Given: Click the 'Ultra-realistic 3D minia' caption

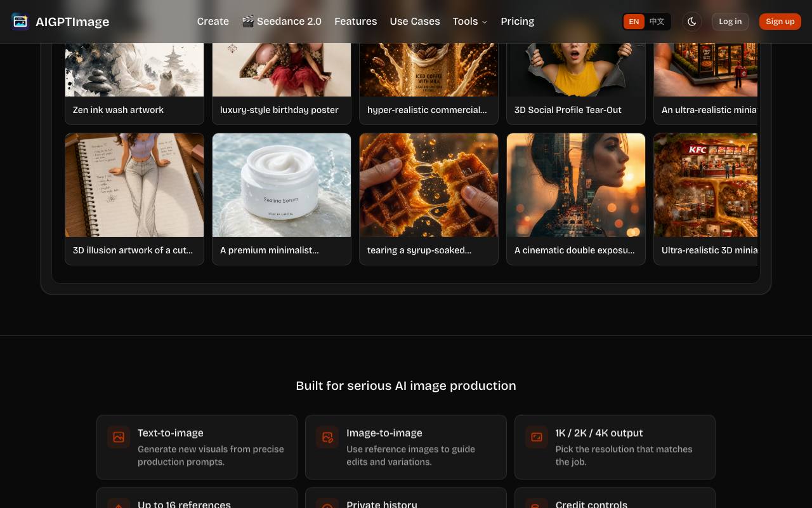Looking at the screenshot, I should click(x=709, y=250).
